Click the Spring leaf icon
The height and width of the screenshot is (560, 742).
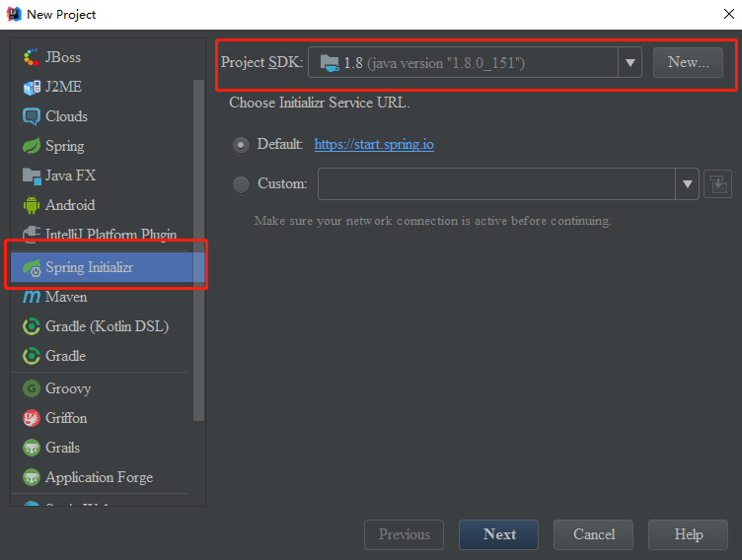(32, 146)
